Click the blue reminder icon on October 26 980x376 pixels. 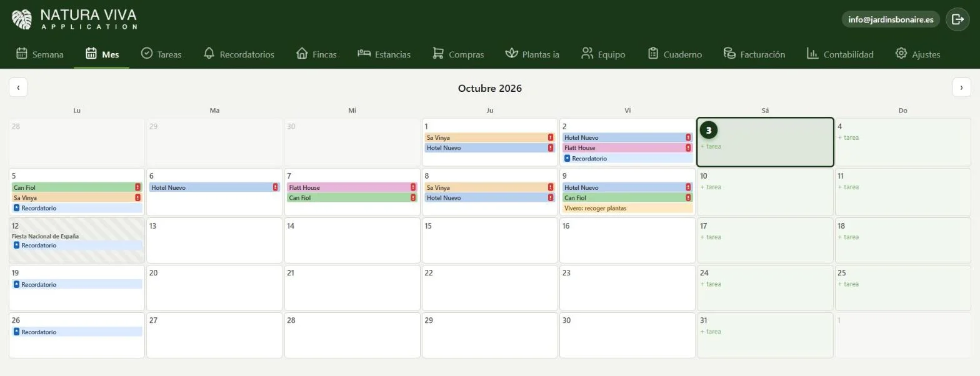[x=17, y=332]
